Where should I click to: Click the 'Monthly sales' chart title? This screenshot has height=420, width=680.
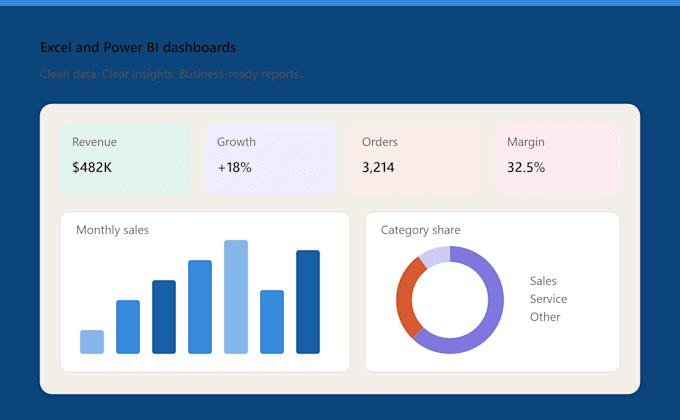112,230
